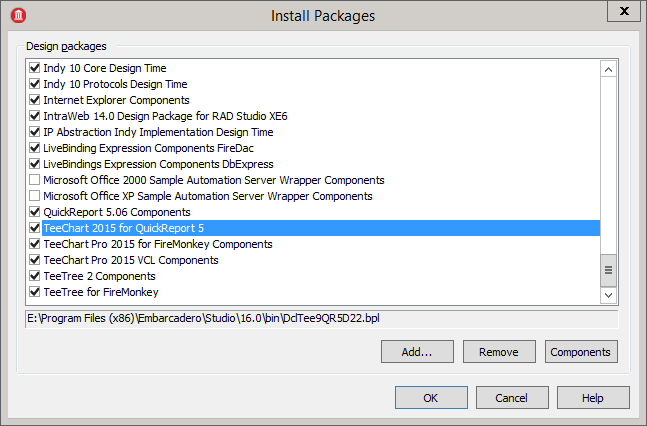Click scroll up arrow of package list

(x=608, y=69)
